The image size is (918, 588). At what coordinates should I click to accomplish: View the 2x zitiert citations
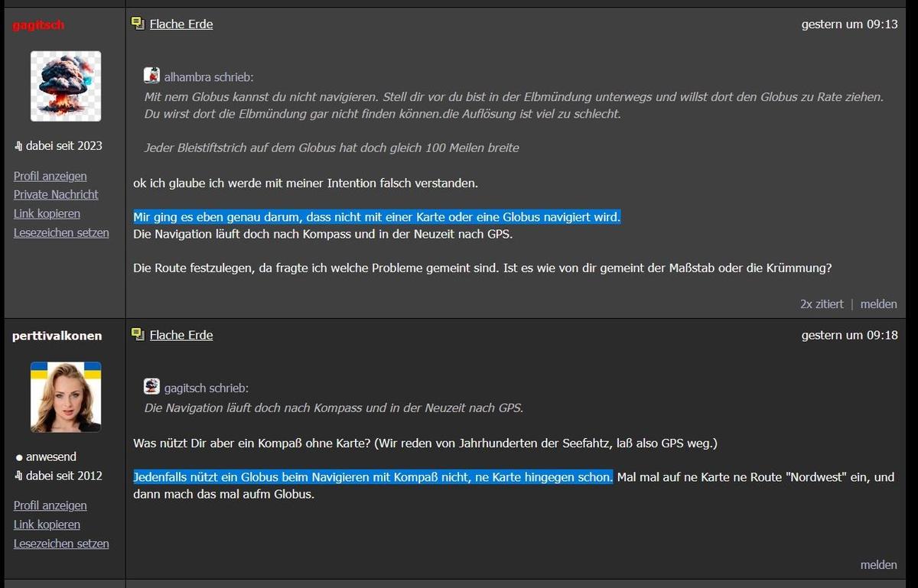pyautogui.click(x=822, y=304)
